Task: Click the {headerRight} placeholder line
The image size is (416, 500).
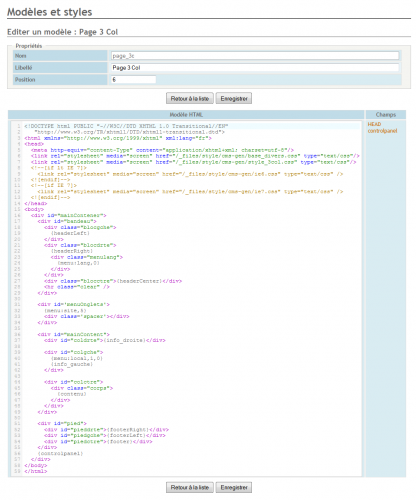Action: tap(72, 251)
